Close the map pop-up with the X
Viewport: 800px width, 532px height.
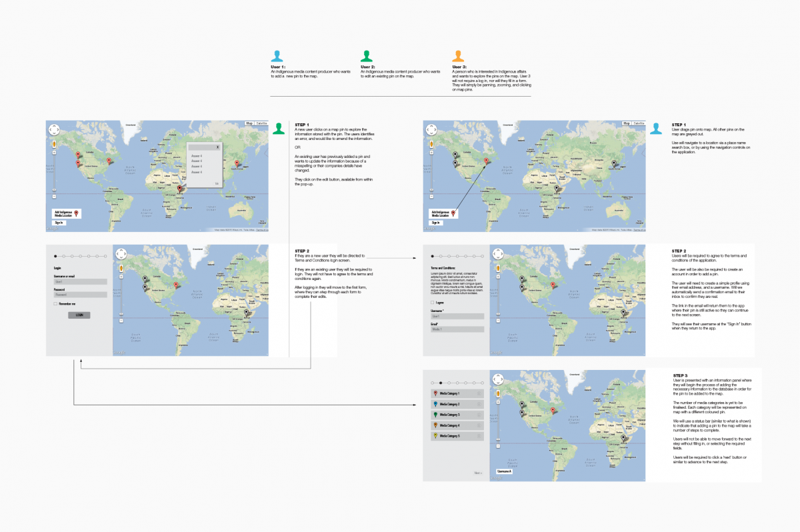(217, 147)
